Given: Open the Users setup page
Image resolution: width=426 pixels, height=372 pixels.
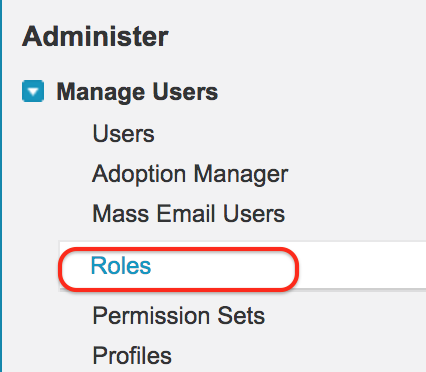Looking at the screenshot, I should pyautogui.click(x=123, y=134).
